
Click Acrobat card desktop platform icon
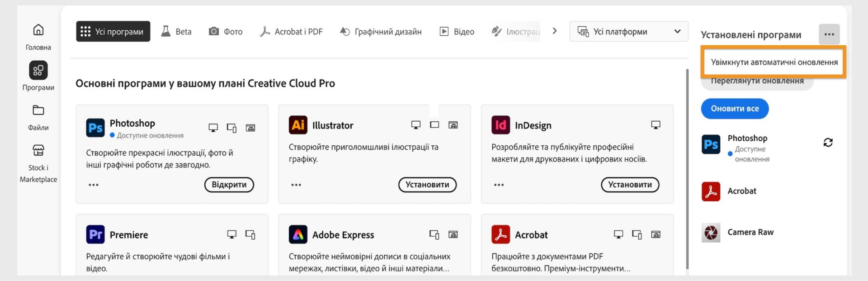tap(618, 234)
